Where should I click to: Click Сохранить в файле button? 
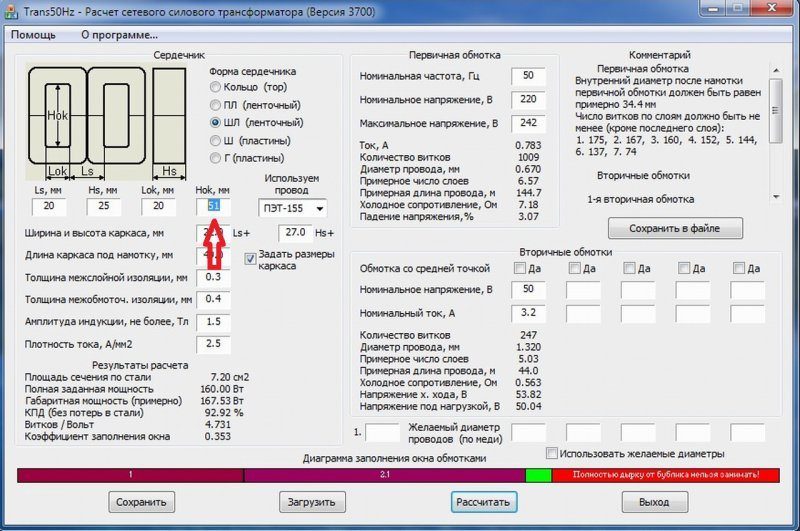point(675,229)
